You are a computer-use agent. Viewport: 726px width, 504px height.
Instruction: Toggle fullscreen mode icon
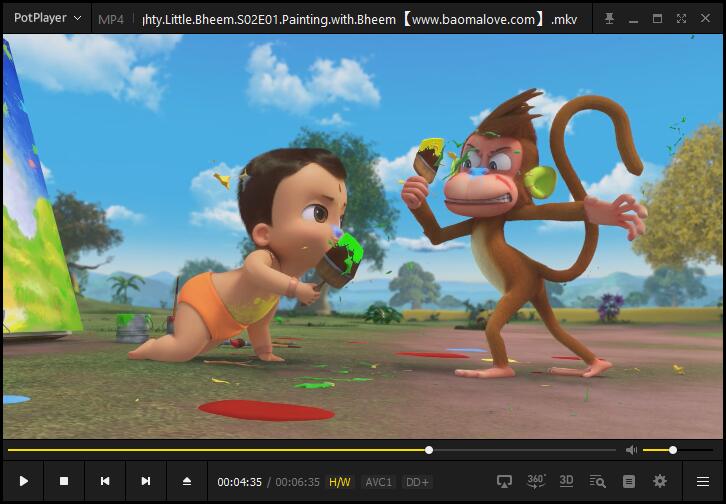pyautogui.click(x=681, y=19)
